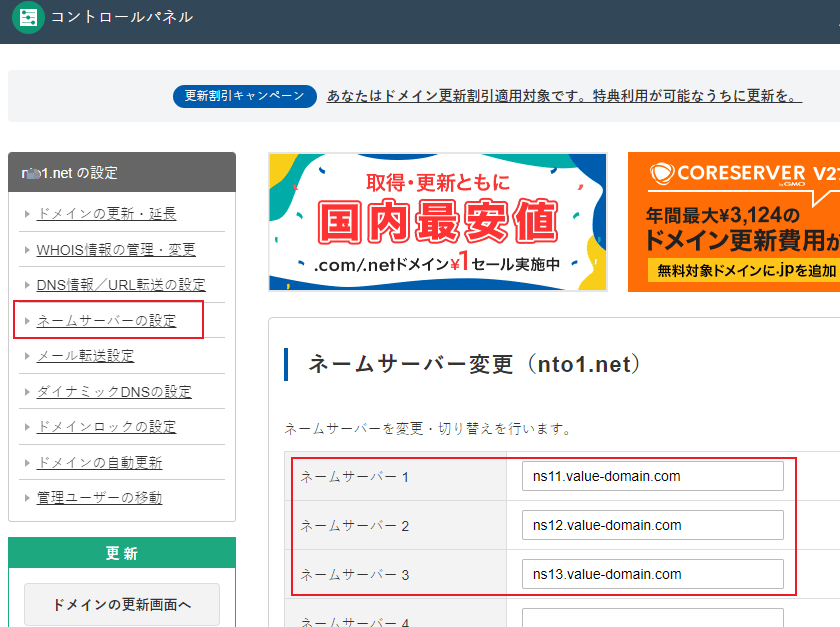Open the CORESERVER V2 orange banner

pyautogui.click(x=734, y=222)
